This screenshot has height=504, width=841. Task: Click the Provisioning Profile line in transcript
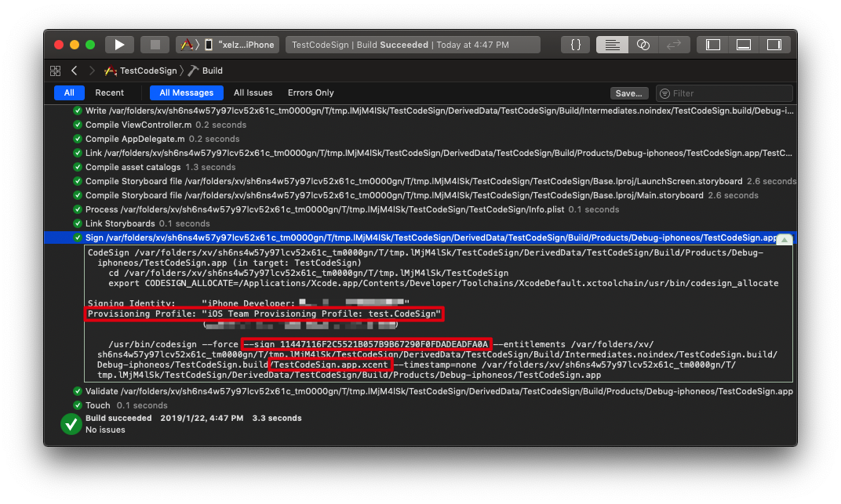click(x=264, y=314)
